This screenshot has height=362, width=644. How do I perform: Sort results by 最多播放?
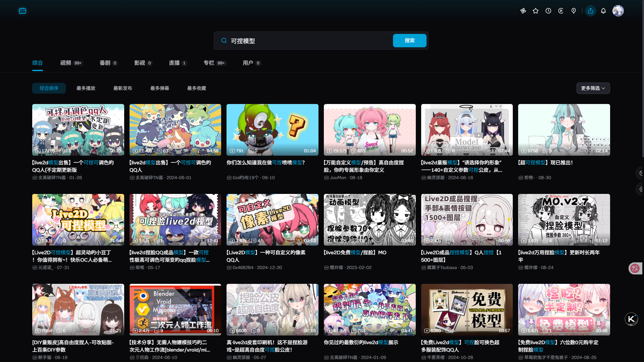[86, 88]
